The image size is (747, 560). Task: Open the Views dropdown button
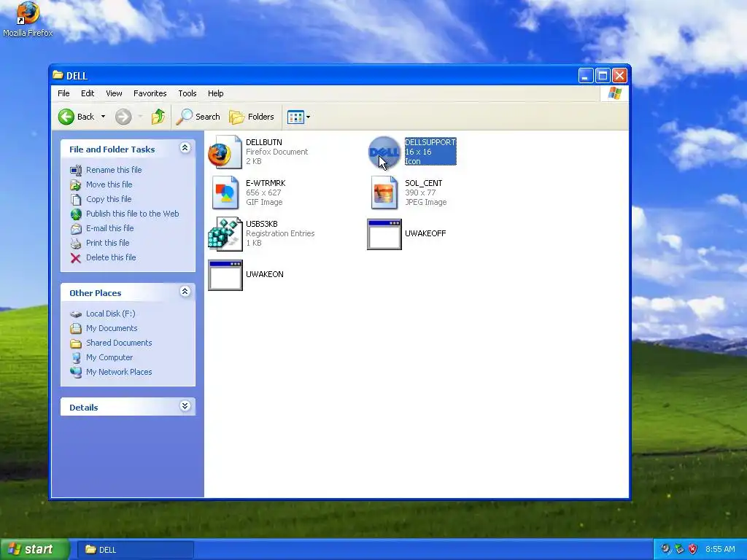(x=298, y=117)
